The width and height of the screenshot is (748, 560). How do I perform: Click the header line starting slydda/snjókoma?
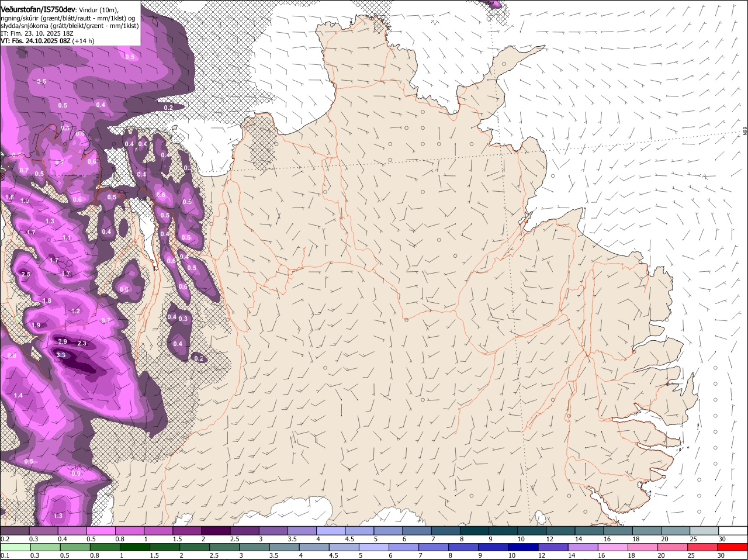click(70, 26)
